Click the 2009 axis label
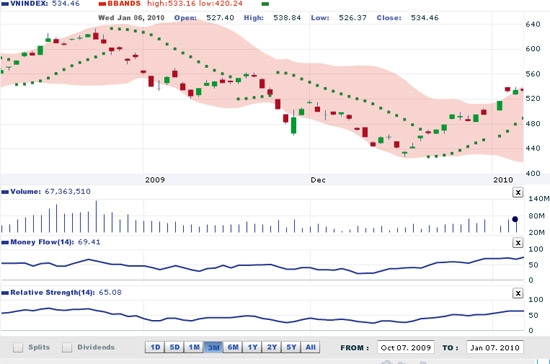The width and height of the screenshot is (550, 364). [x=155, y=180]
